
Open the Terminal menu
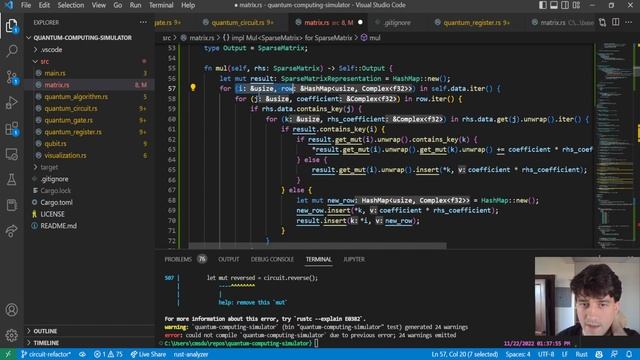pyautogui.click(x=161, y=5)
